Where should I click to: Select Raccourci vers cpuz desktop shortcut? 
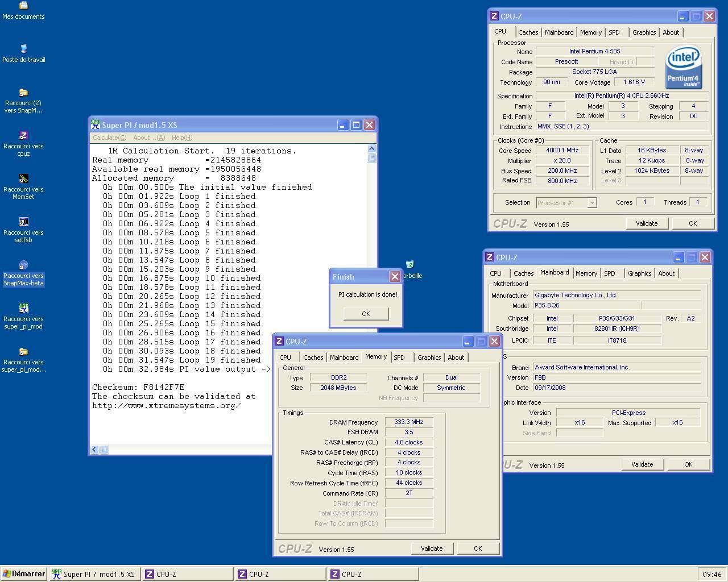click(23, 144)
